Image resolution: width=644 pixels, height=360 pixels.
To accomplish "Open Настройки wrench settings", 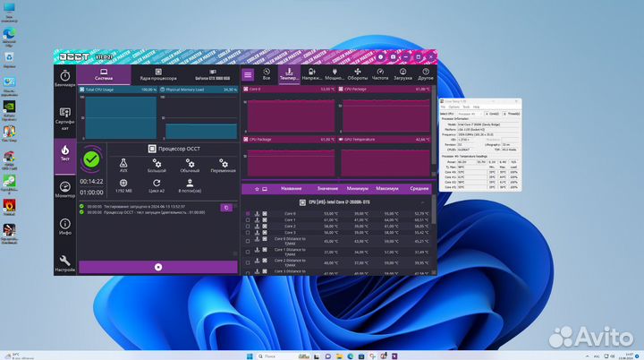I will point(65,263).
